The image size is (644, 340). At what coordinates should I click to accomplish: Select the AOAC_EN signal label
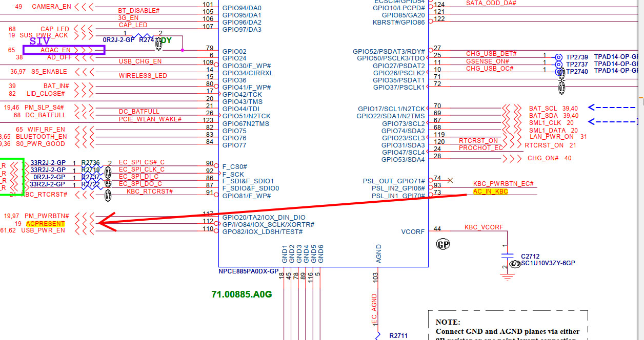tap(55, 50)
